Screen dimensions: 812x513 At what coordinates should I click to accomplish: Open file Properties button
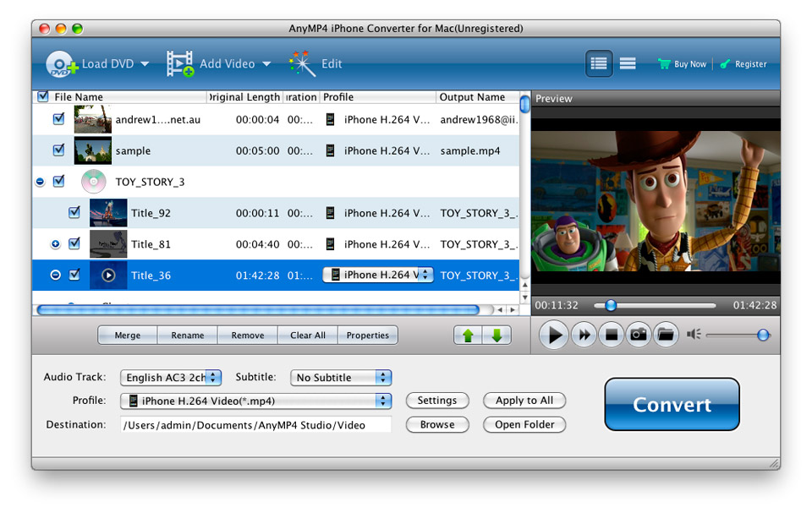tap(368, 336)
